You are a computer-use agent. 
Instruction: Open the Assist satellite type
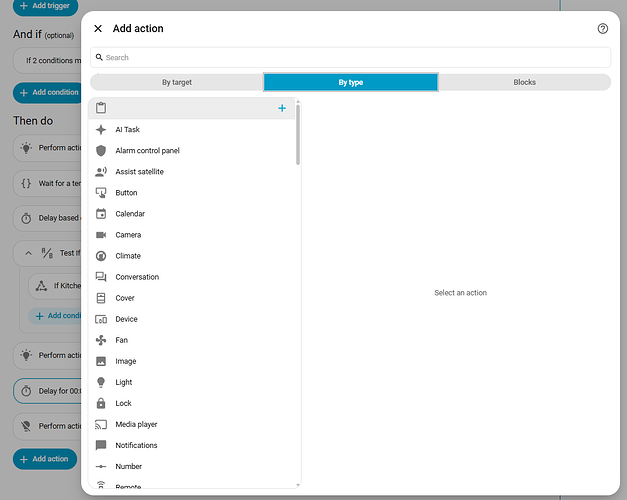click(192, 172)
